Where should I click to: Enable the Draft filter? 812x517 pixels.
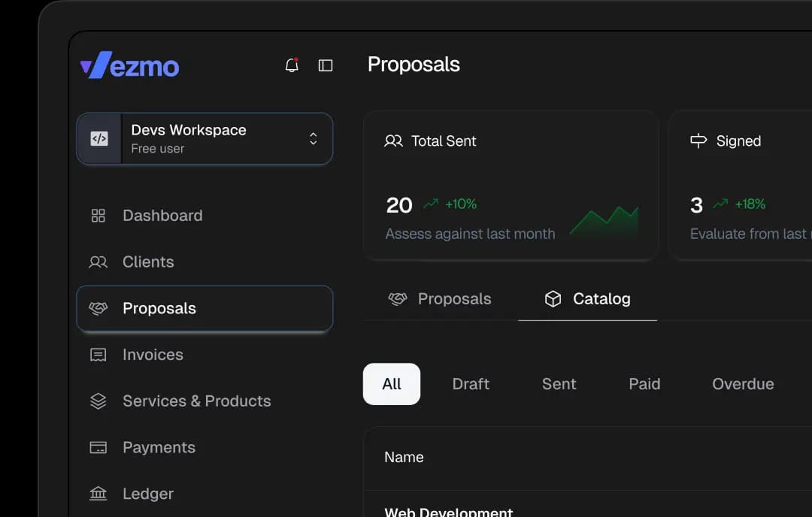[471, 384]
